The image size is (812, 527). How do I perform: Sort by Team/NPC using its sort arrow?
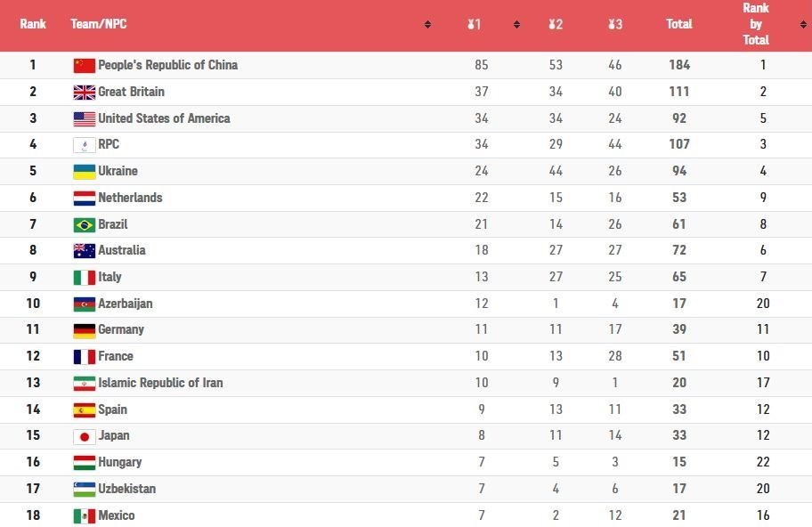click(x=427, y=25)
